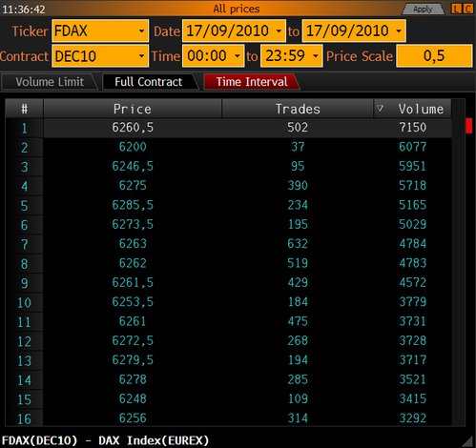Select price 6200 in row 2

coord(133,147)
